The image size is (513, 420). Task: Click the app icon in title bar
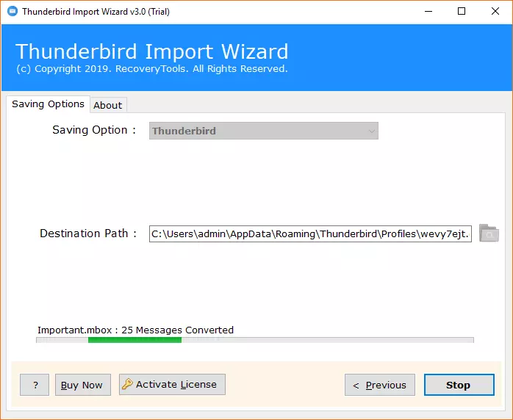click(12, 12)
